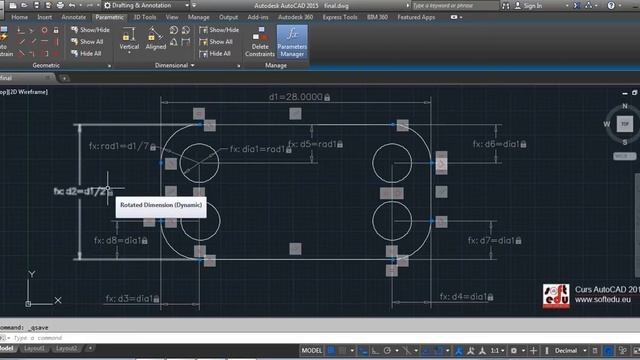Select the Diameter dimensional constraint icon

[x=186, y=30]
